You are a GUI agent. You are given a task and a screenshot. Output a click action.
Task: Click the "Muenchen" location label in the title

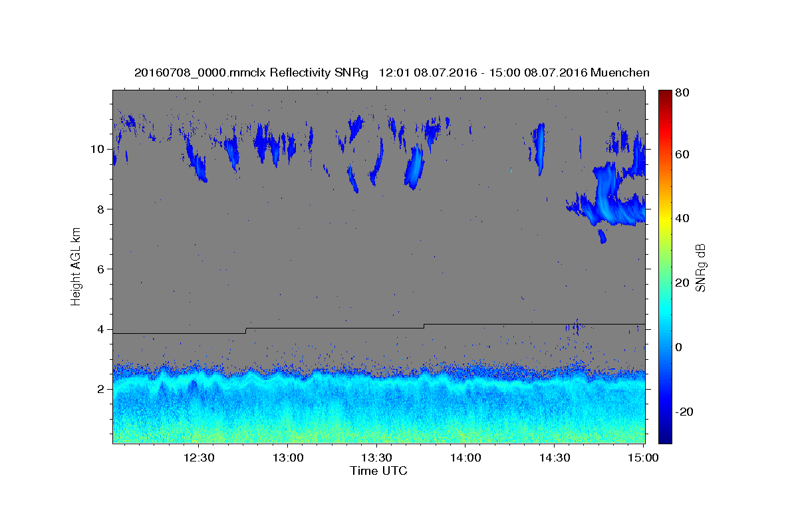point(620,72)
